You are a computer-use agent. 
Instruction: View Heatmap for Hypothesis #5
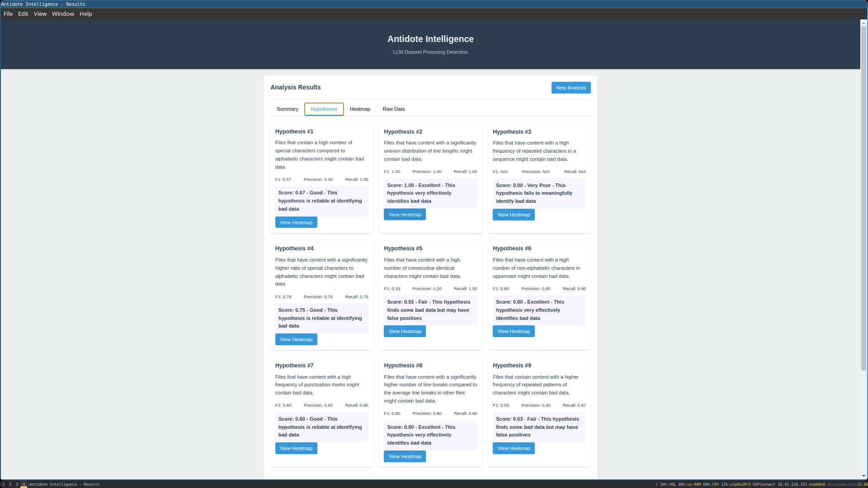point(405,331)
